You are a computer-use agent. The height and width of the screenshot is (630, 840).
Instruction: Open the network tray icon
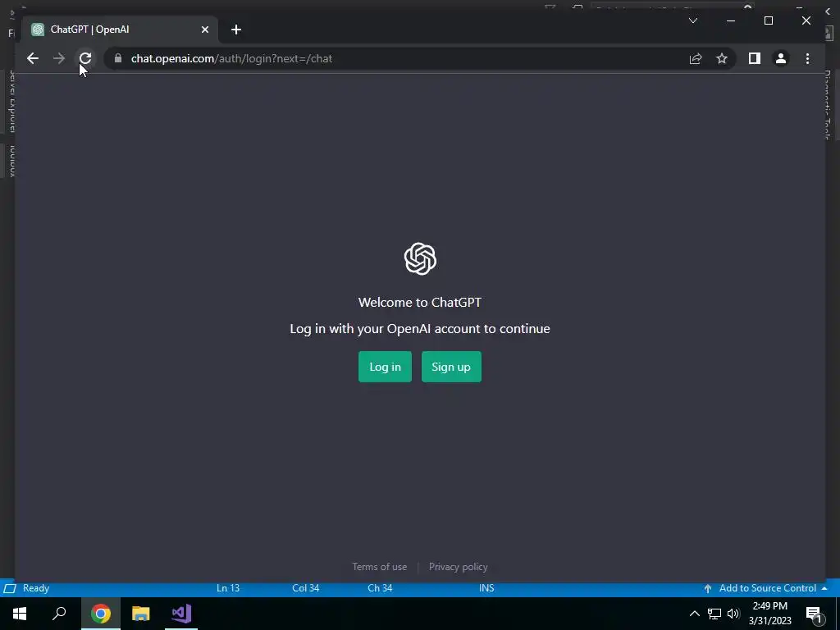coord(714,614)
